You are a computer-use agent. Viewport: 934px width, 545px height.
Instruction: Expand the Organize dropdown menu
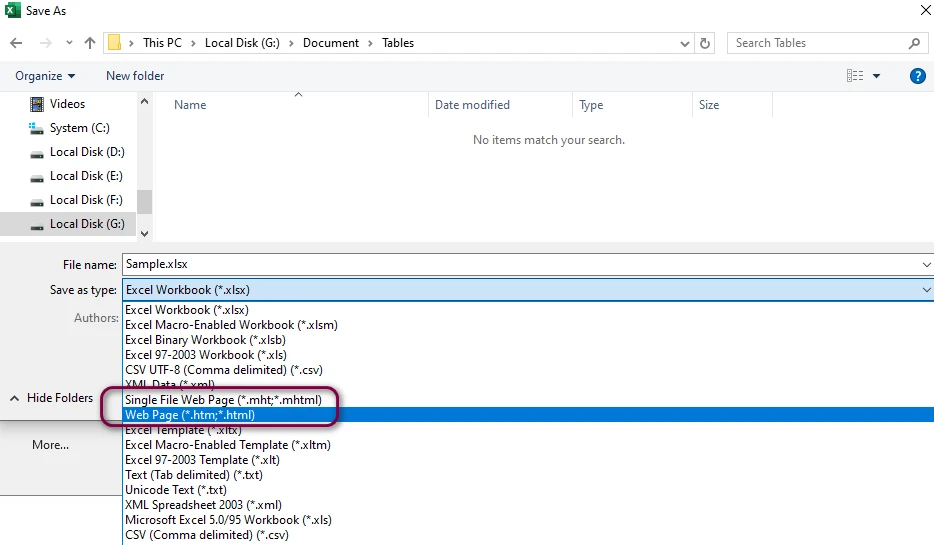(x=45, y=76)
